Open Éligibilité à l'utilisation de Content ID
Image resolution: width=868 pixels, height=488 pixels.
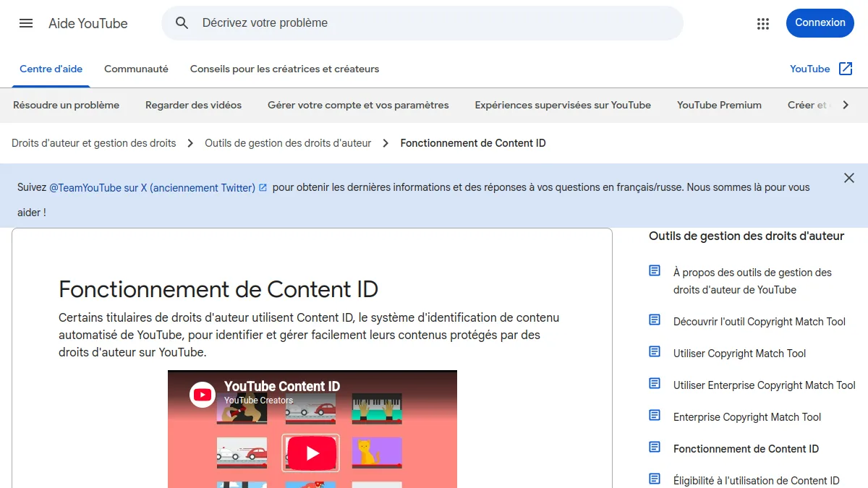(x=757, y=481)
